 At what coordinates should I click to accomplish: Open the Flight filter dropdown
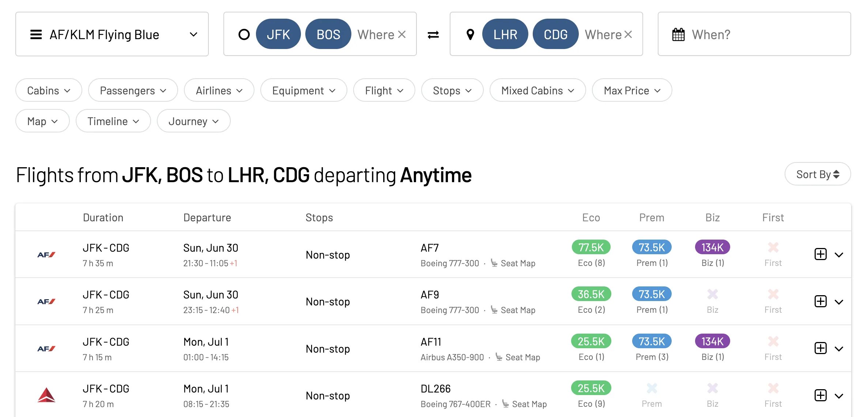[384, 90]
